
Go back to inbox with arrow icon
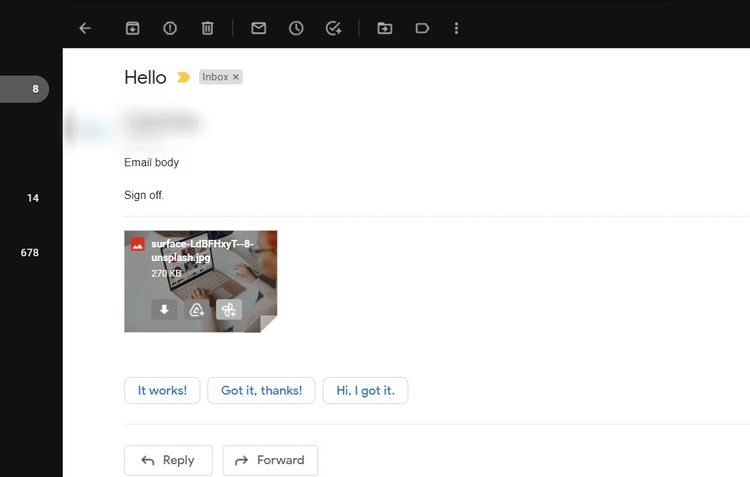pos(85,28)
